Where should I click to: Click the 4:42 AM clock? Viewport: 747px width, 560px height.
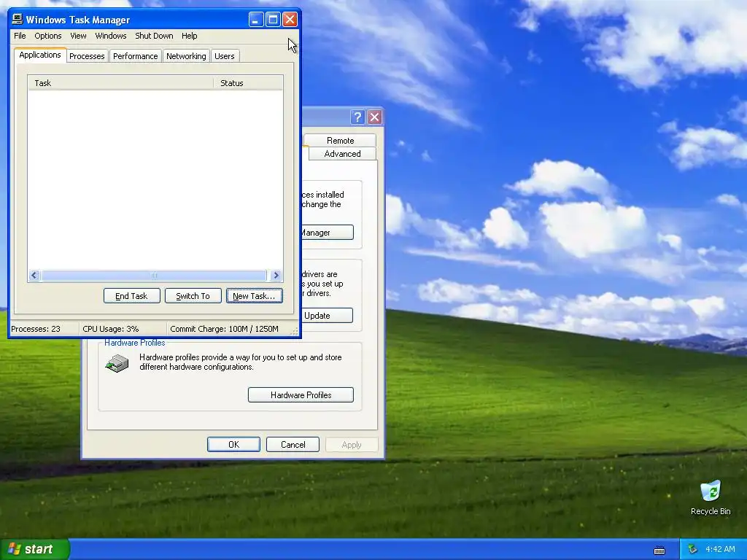[x=720, y=549]
